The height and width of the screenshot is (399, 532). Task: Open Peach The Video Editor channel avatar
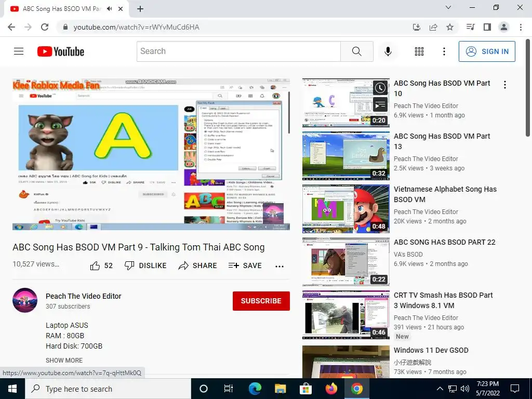point(25,300)
